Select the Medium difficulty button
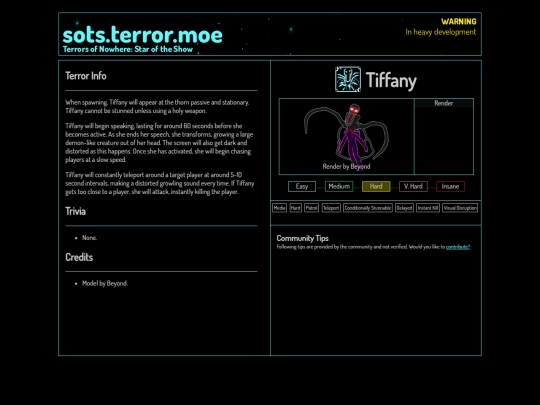This screenshot has height=405, width=540. click(x=339, y=186)
